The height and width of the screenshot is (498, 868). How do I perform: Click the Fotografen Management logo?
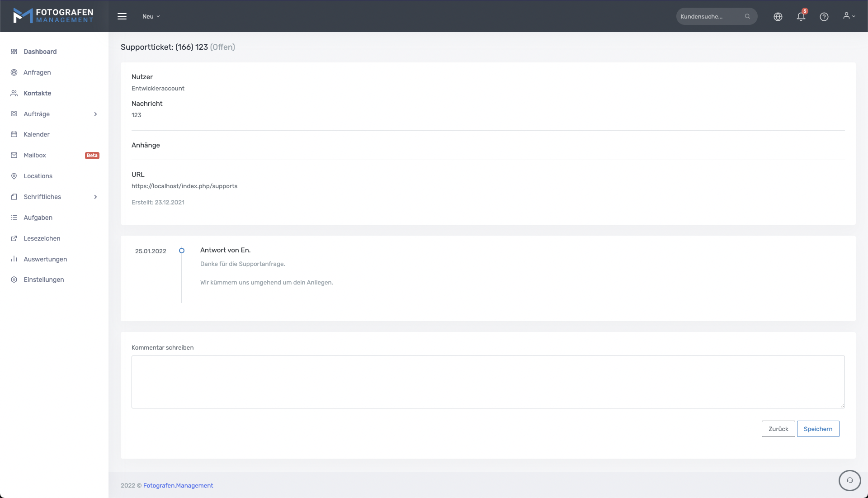53,16
